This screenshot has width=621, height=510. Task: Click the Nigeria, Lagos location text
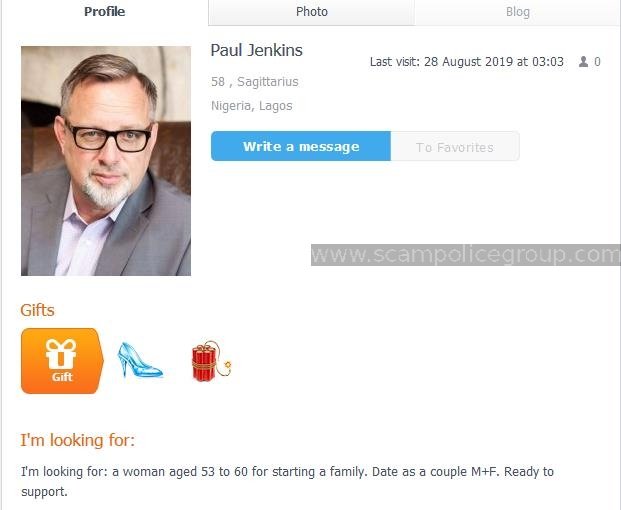coord(252,106)
